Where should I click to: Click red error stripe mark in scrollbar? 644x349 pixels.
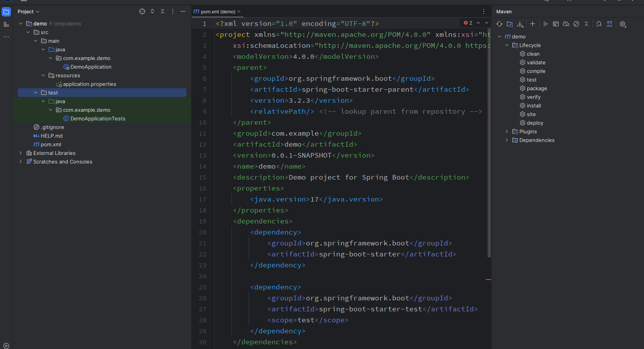click(488, 280)
